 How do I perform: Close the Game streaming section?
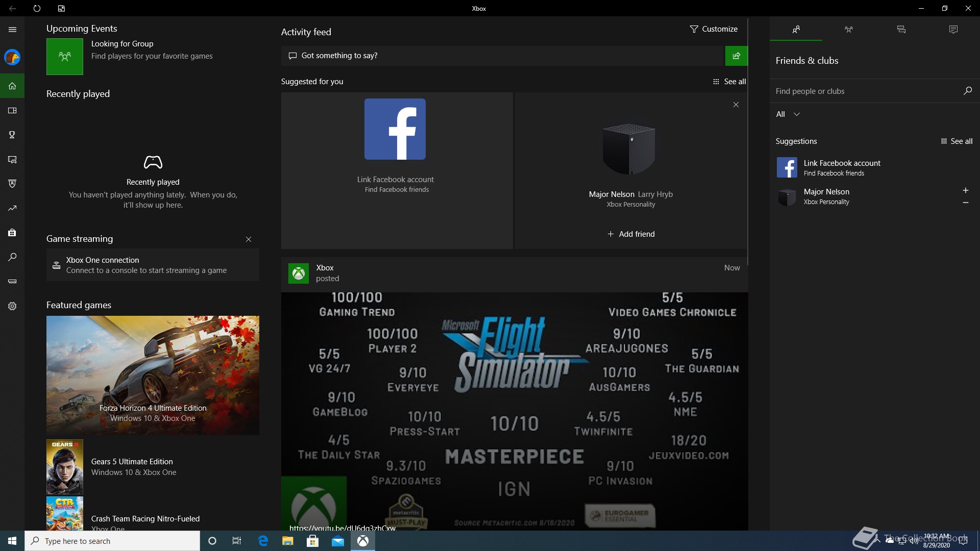249,239
